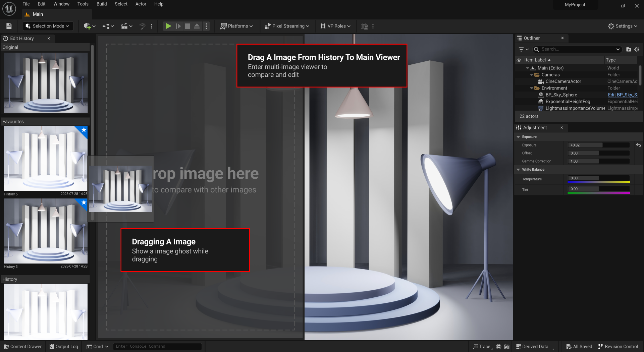Screen dimensions: 644x352
Task: Open the Pixel Streaming dropdown
Action: point(287,26)
